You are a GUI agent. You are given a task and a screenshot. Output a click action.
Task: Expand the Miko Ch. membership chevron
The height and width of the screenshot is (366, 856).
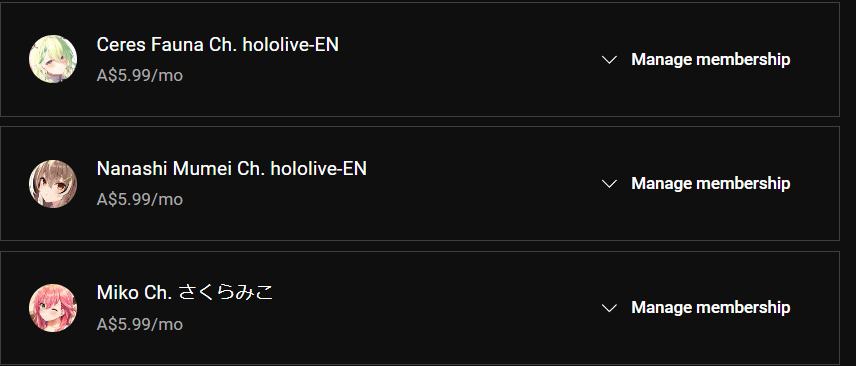[609, 308]
